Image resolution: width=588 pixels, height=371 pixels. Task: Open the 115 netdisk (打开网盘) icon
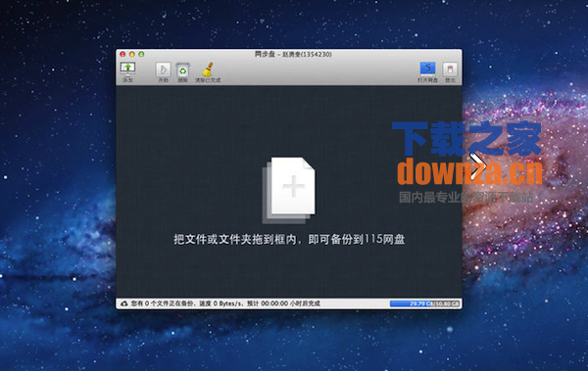pyautogui.click(x=427, y=70)
